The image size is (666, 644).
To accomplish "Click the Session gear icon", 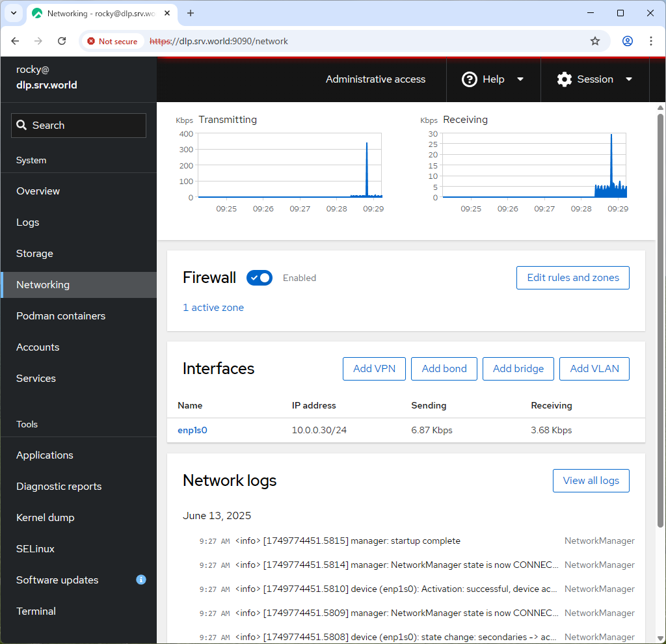I will click(564, 79).
